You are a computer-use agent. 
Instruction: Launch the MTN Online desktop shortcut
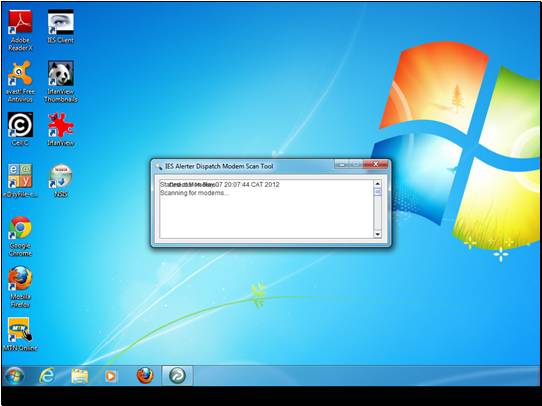[x=20, y=334]
